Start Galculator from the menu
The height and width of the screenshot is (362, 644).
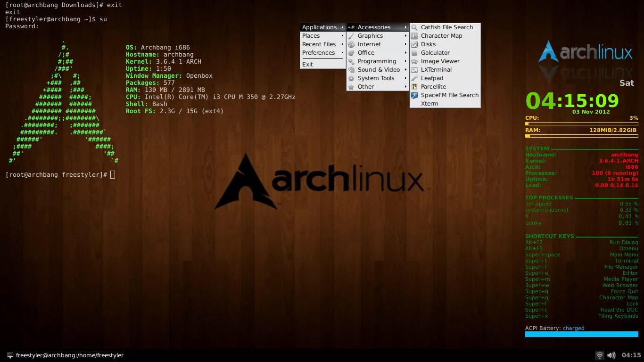[x=445, y=53]
